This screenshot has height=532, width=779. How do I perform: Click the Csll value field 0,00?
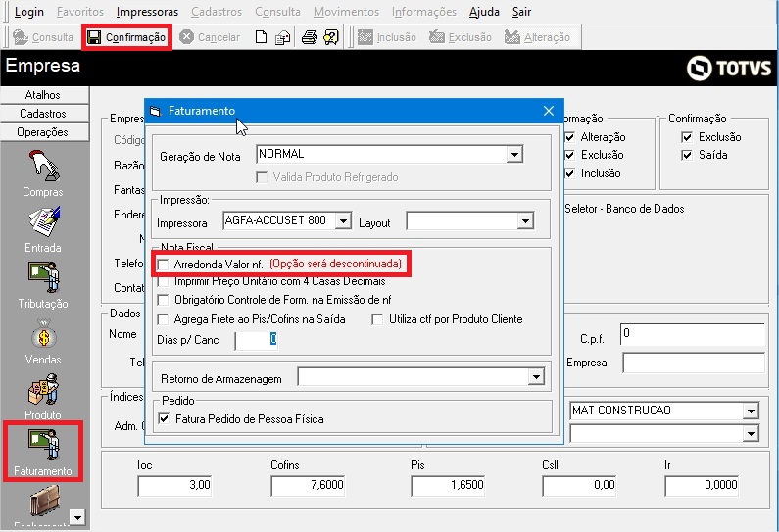tap(580, 485)
